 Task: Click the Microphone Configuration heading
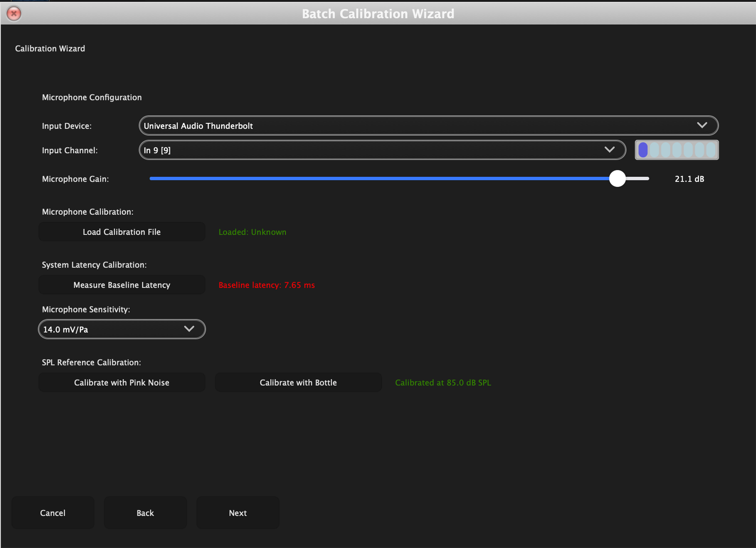click(x=92, y=97)
